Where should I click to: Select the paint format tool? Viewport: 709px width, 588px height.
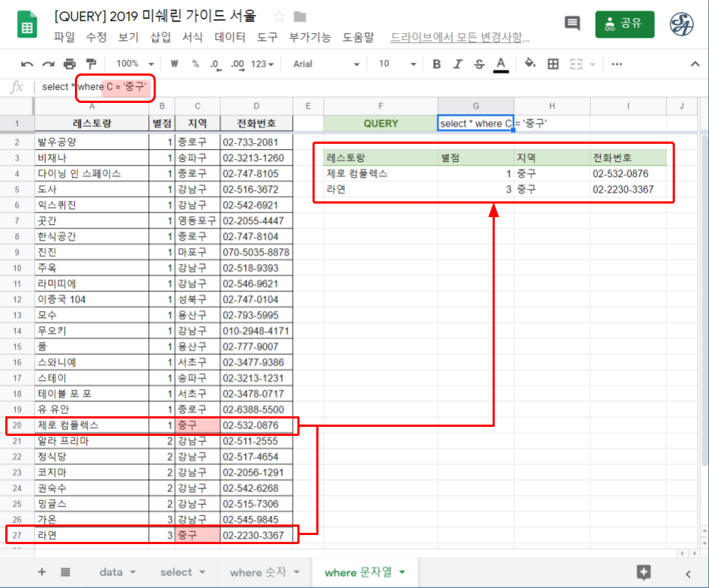91,64
